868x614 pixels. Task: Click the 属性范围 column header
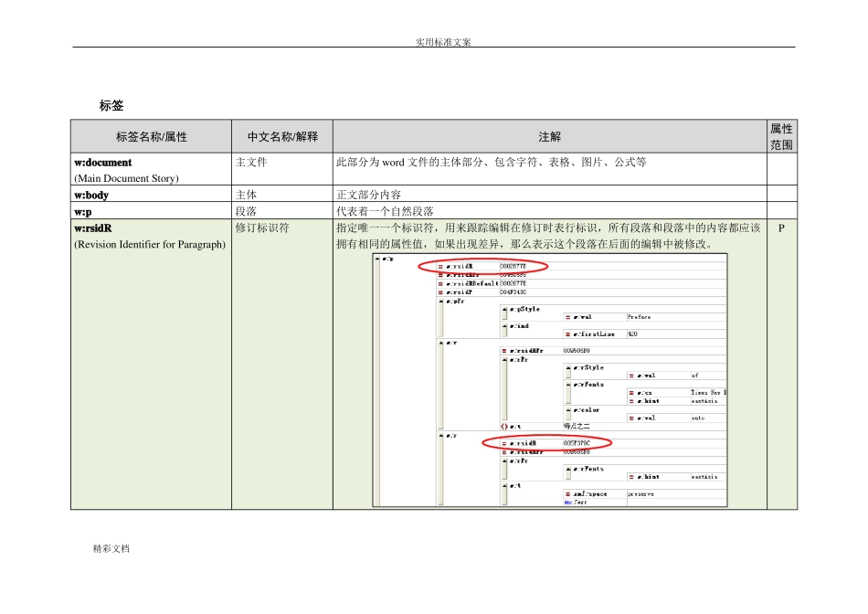tap(781, 137)
